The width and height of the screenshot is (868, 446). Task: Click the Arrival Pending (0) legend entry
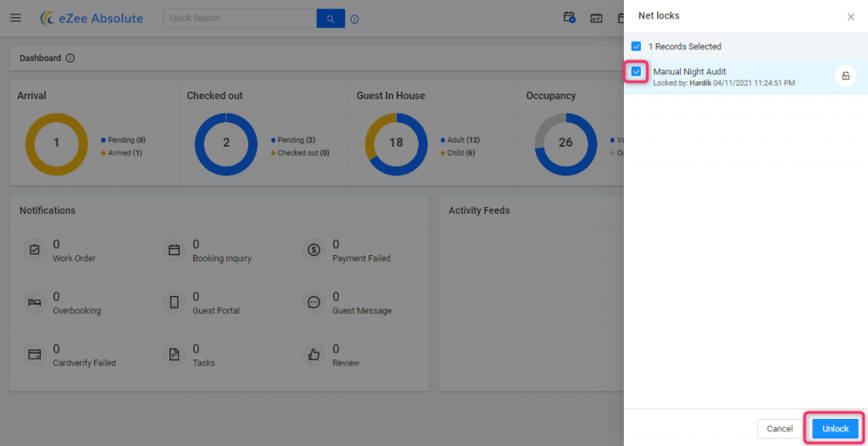(124, 140)
